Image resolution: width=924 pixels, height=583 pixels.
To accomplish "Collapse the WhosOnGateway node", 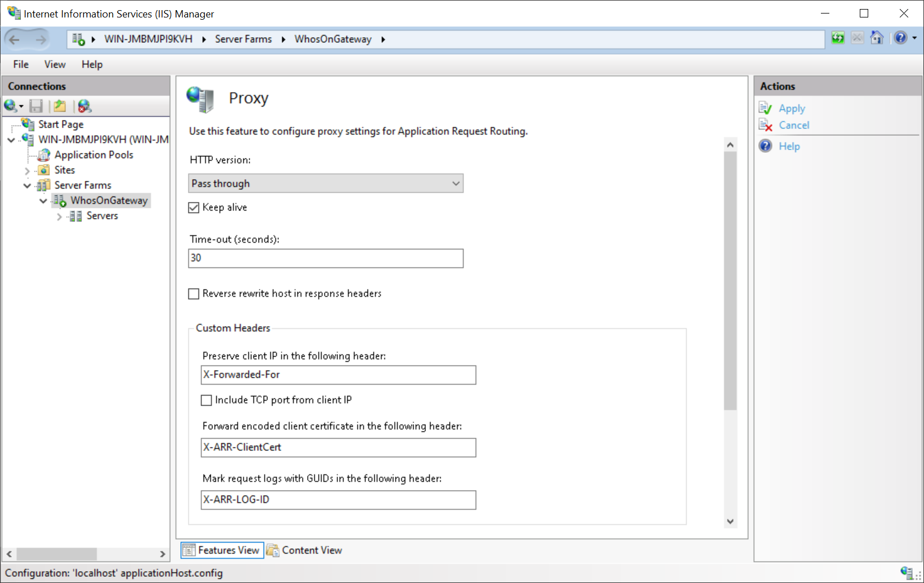I will coord(43,201).
